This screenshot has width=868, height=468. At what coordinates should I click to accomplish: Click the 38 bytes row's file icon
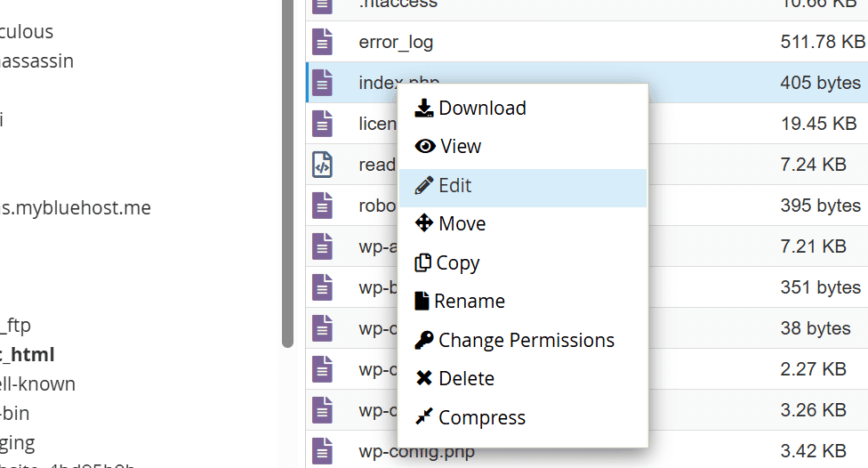click(x=322, y=328)
